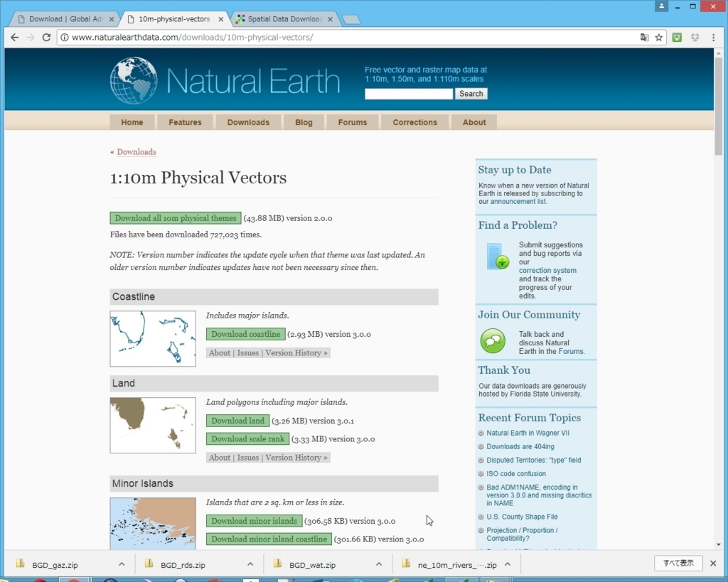Viewport: 728px width, 582px height.
Task: Reload the current page
Action: [x=46, y=37]
